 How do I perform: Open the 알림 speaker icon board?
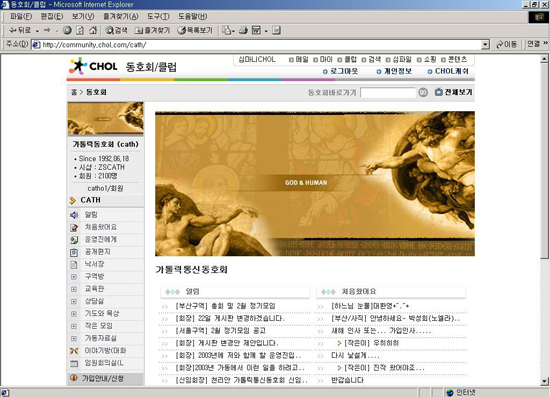(74, 215)
